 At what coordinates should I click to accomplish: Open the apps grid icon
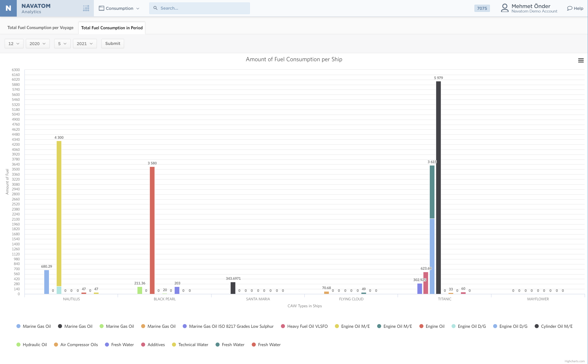[x=86, y=8]
